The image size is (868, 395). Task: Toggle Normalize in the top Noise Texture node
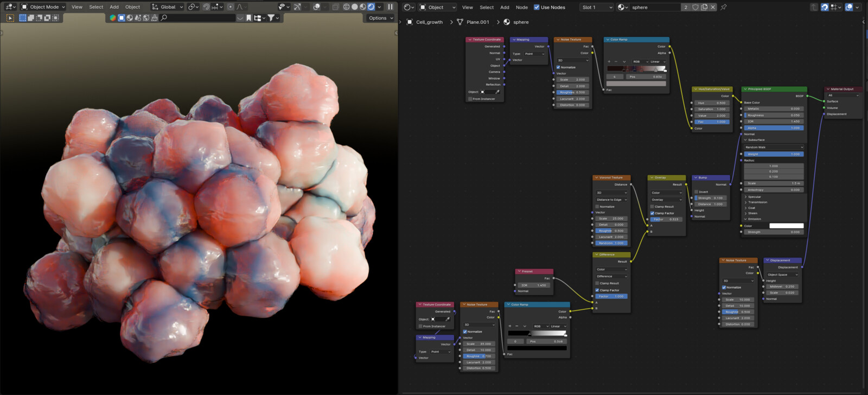[558, 67]
